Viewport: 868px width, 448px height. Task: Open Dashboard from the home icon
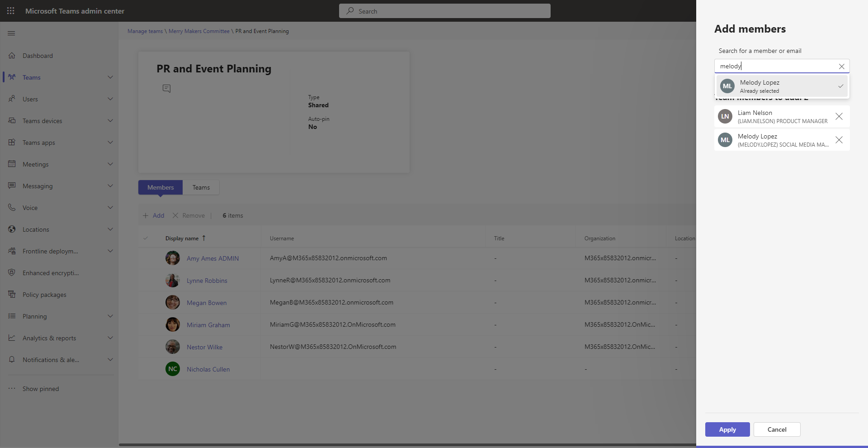[12, 55]
